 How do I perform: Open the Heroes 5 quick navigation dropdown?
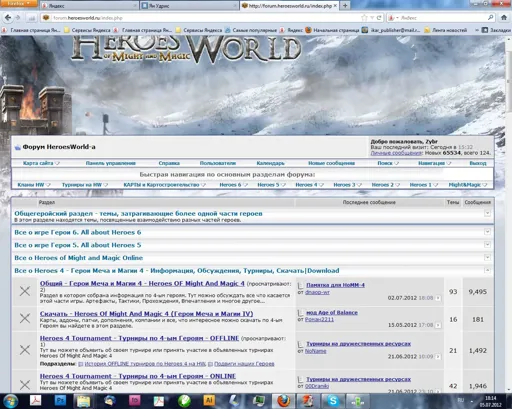pyautogui.click(x=271, y=185)
